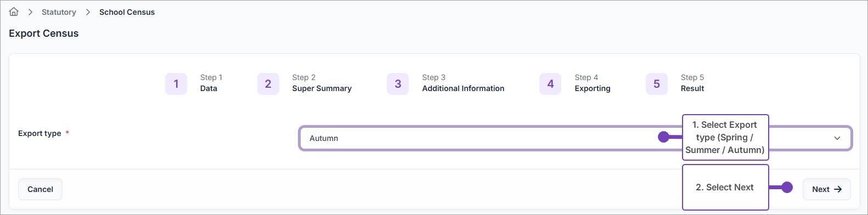Open the Export type dropdown showing Autumn

pyautogui.click(x=575, y=138)
